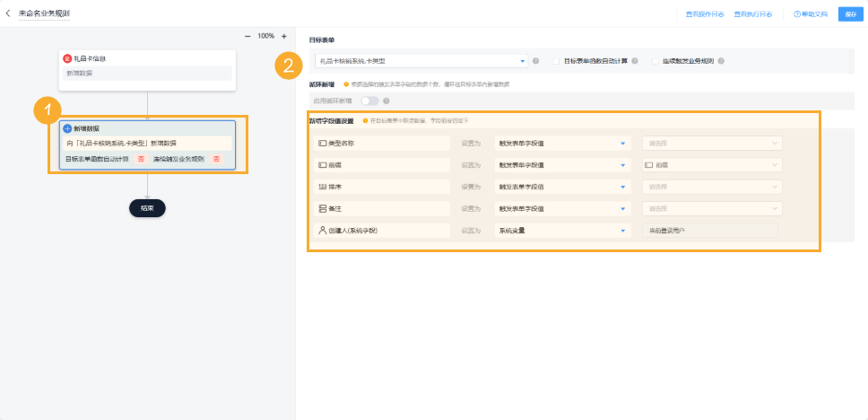Screen dimensions: 868x420
Task: Click the 创建人(系统字段) field label
Action: [352, 231]
